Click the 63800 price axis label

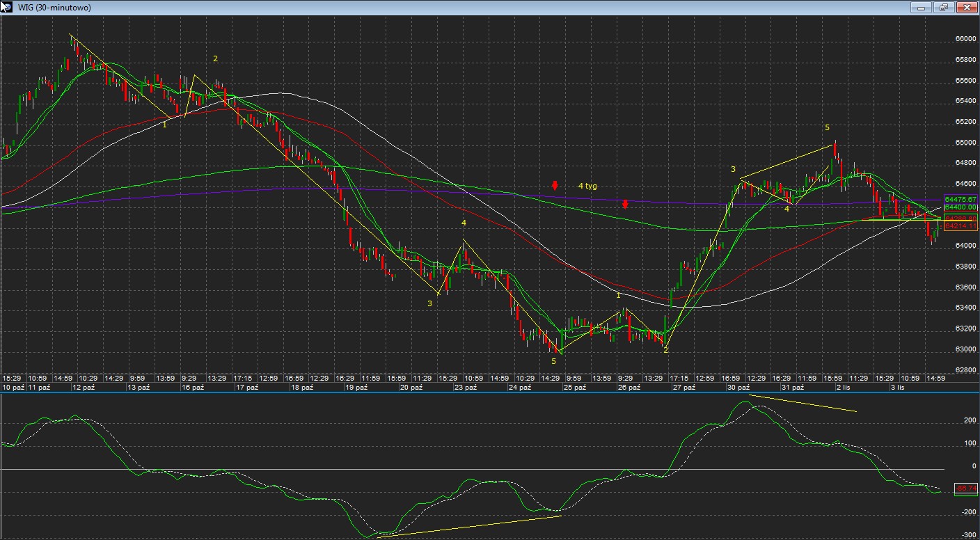pyautogui.click(x=965, y=267)
